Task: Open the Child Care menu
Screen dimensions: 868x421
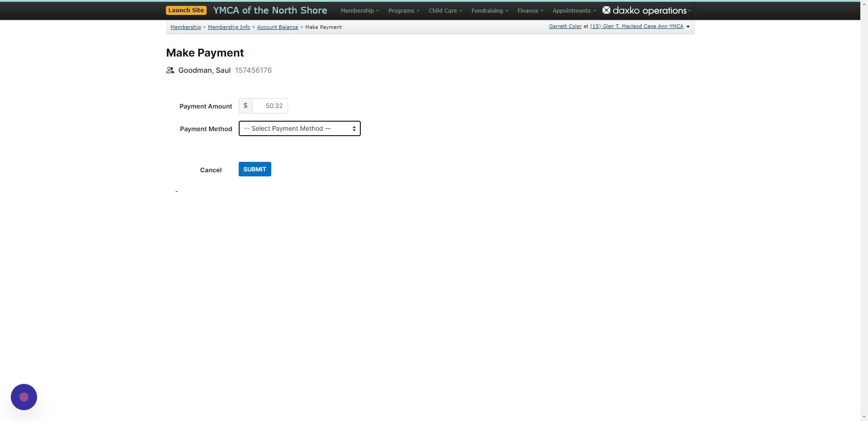Action: point(445,10)
